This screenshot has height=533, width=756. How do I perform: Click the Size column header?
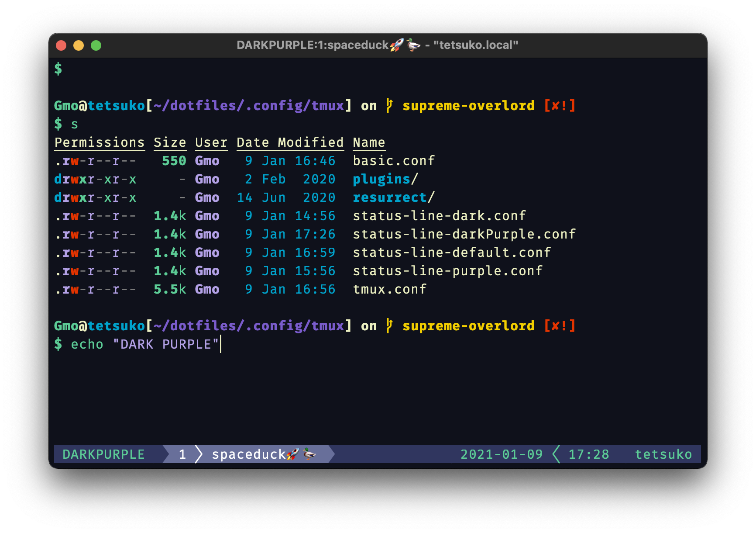(x=170, y=143)
